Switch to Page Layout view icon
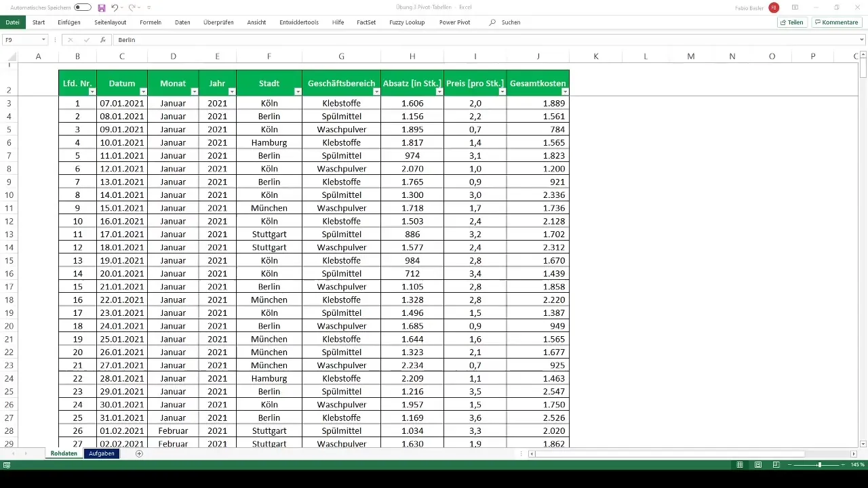 [x=758, y=465]
